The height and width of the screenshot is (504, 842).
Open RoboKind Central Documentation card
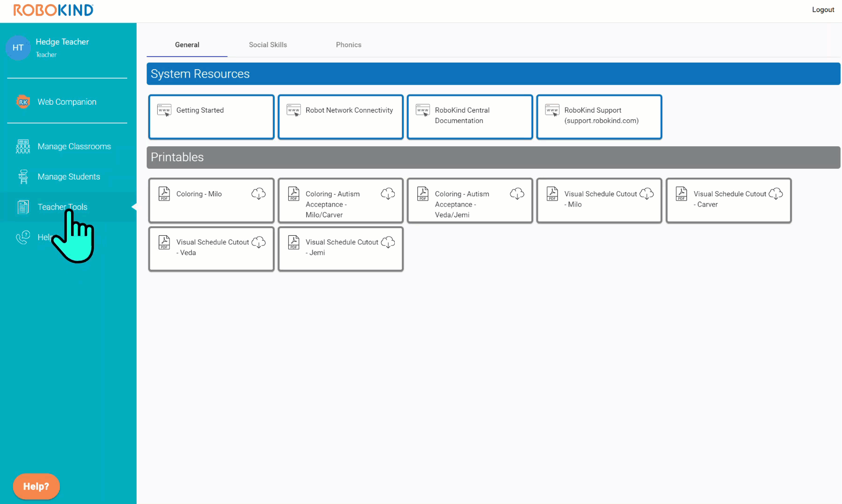point(470,117)
